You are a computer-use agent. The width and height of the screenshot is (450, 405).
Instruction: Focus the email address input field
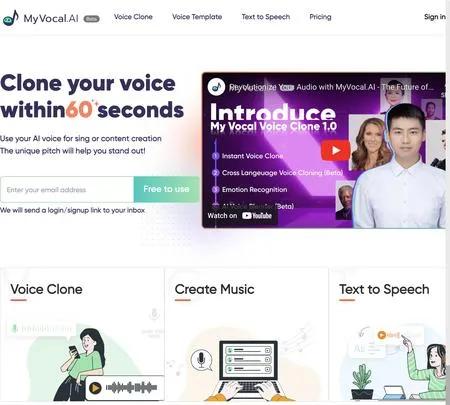pos(67,190)
